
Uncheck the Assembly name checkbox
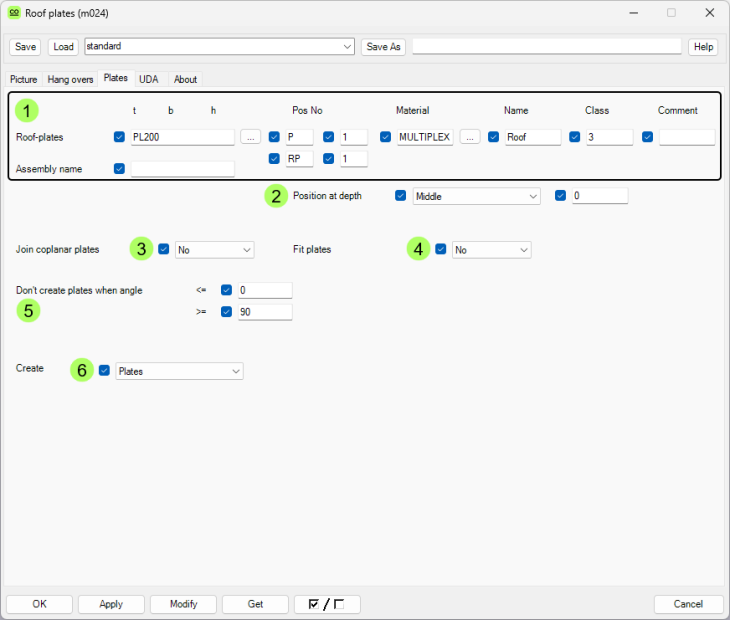pyautogui.click(x=120, y=169)
